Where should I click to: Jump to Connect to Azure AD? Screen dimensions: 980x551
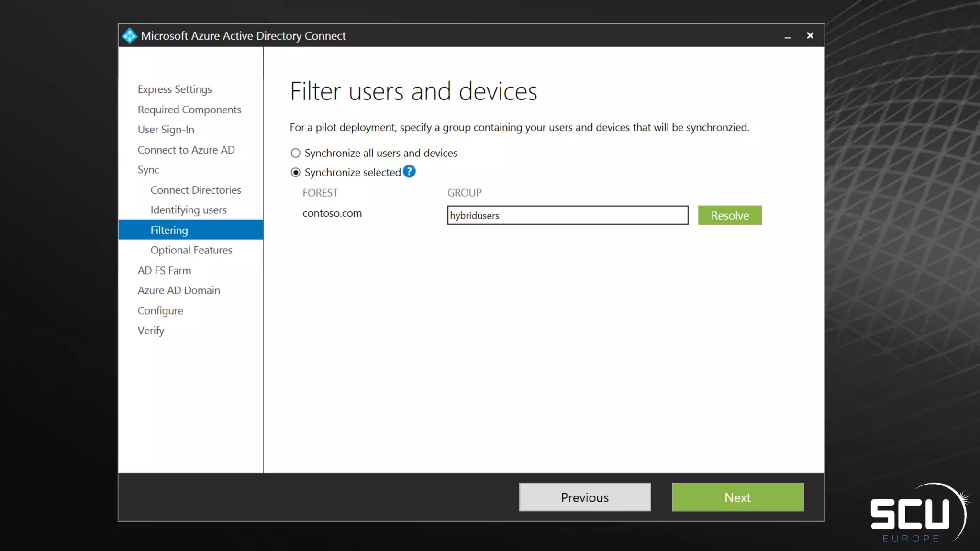point(186,150)
